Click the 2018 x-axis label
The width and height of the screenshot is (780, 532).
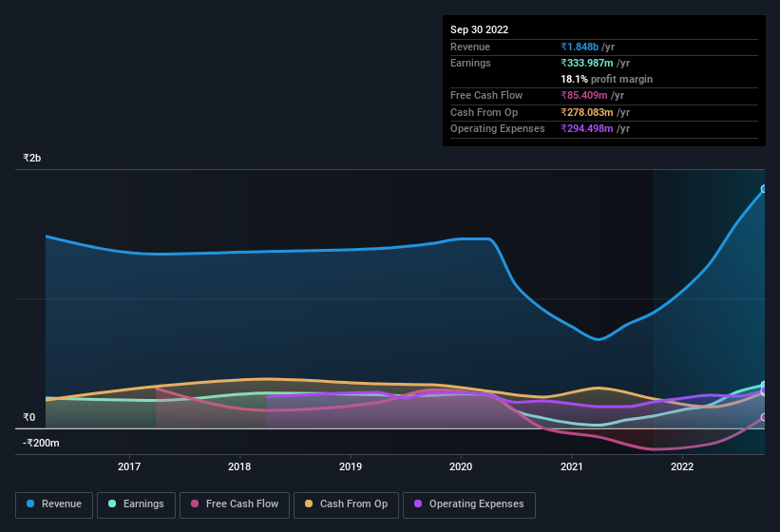(239, 466)
